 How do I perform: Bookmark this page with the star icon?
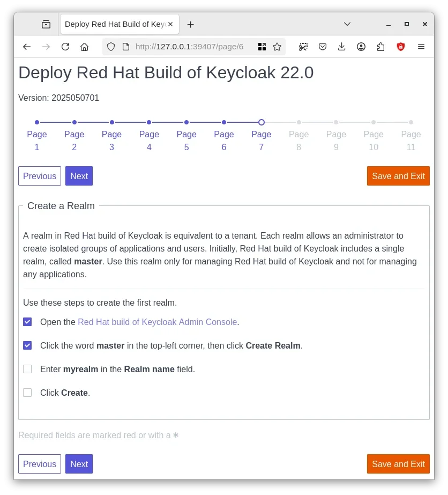tap(277, 47)
